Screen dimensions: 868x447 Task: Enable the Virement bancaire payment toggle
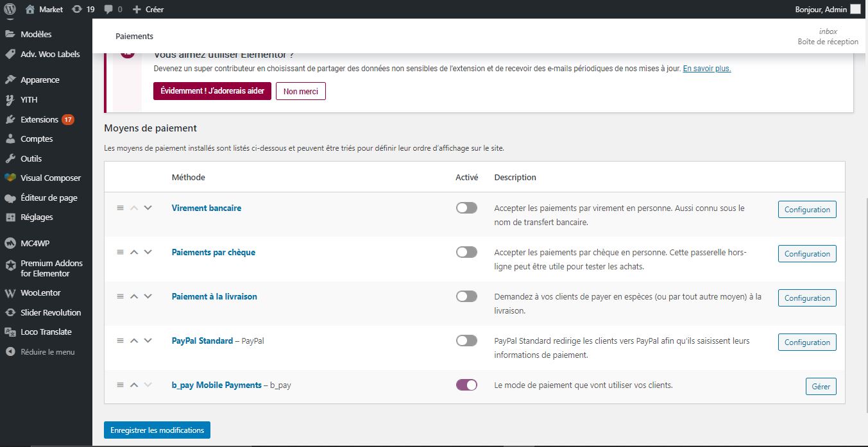pos(466,208)
